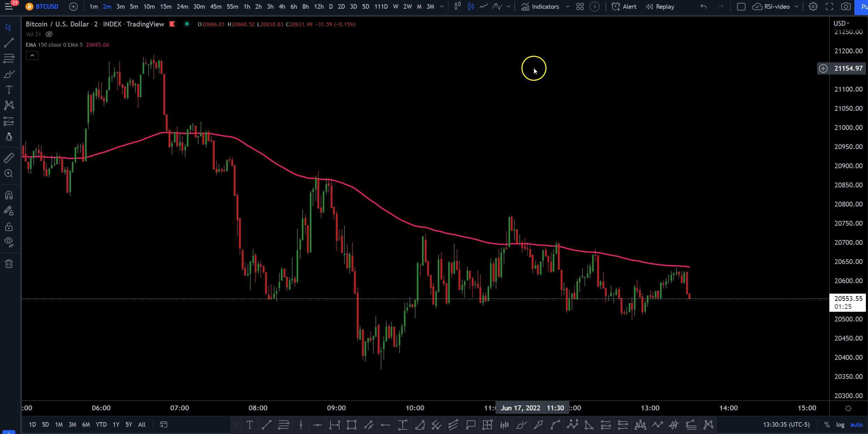Viewport: 868px width, 434px height.
Task: Select the Brush drawing tool
Action: click(9, 74)
